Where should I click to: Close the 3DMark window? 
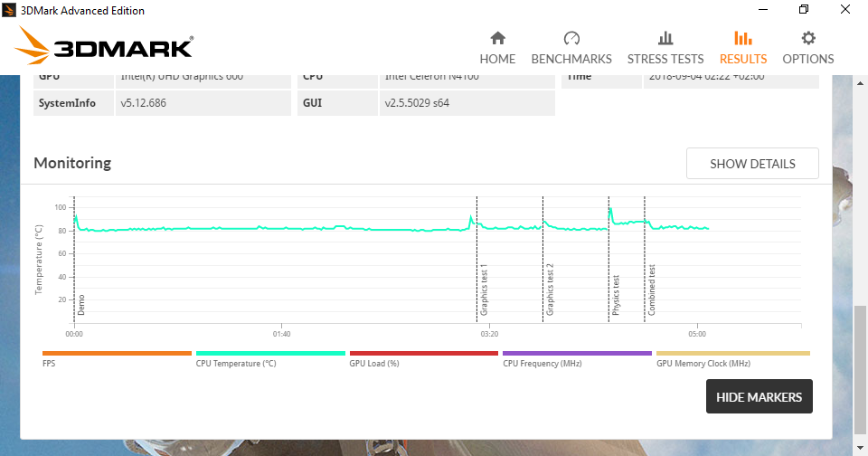pyautogui.click(x=844, y=9)
